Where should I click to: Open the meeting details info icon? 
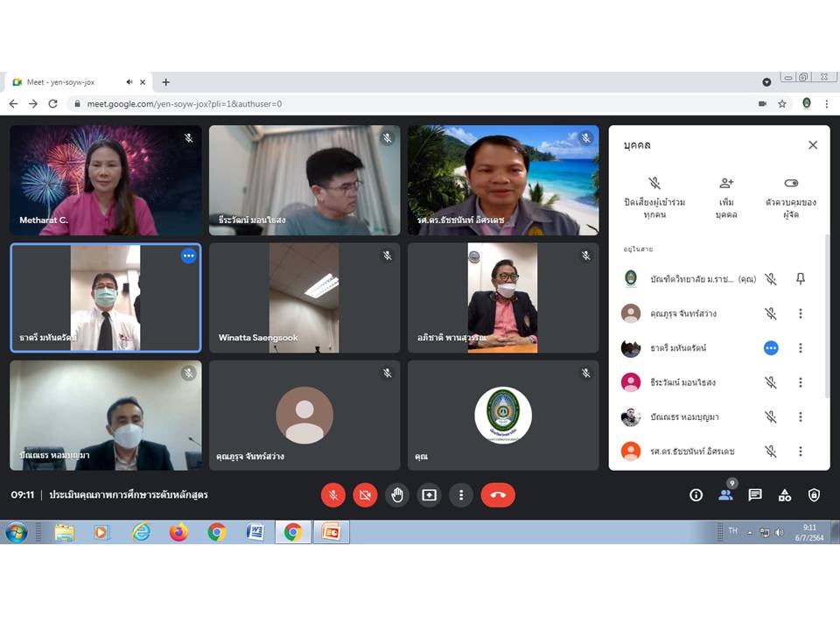pyautogui.click(x=696, y=495)
